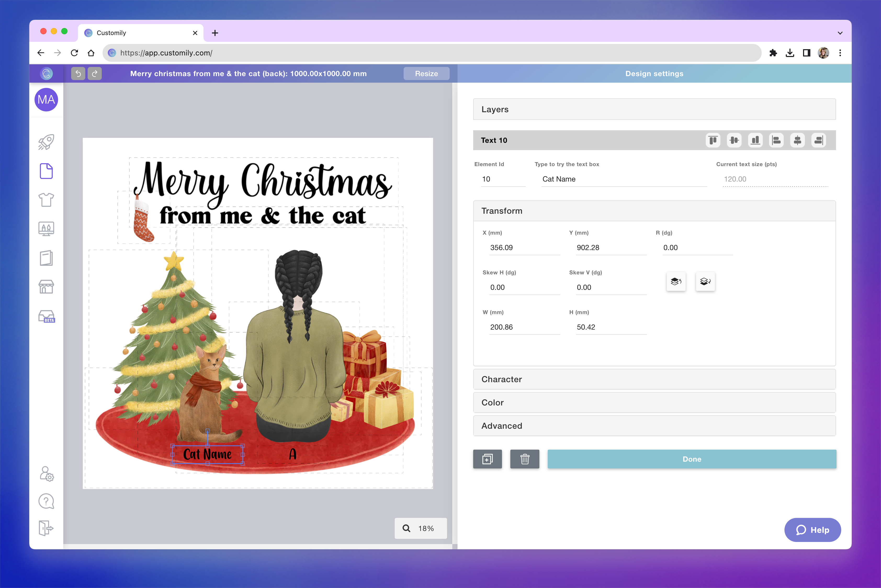This screenshot has width=881, height=588.
Task: Click the undo arrow button
Action: pos(78,73)
